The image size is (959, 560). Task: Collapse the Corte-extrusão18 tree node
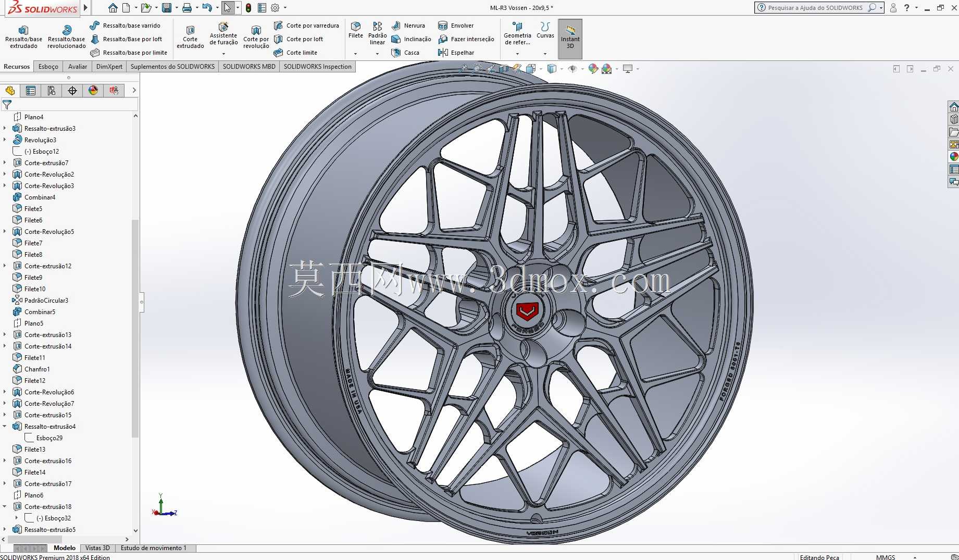[x=5, y=506]
